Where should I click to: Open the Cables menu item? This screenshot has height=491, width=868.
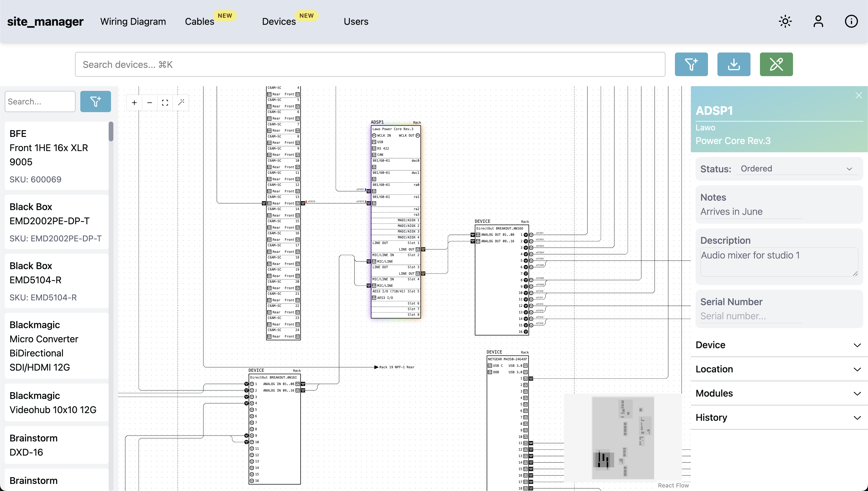click(199, 22)
